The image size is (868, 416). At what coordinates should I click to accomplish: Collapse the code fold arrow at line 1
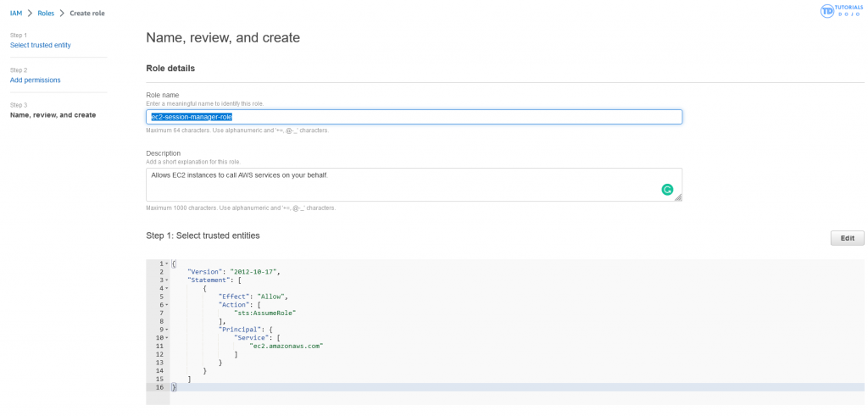167,263
